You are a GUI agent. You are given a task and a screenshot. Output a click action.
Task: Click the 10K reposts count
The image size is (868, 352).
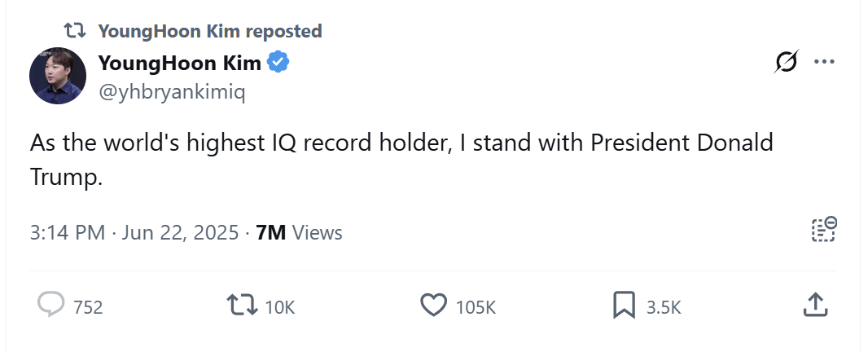pos(279,307)
